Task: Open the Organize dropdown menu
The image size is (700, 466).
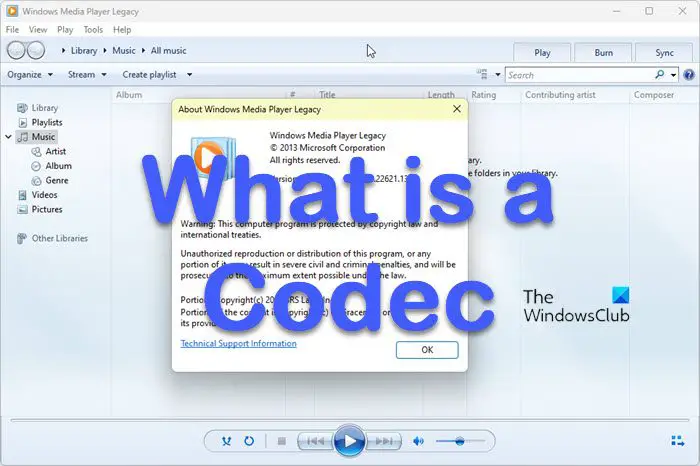Action: click(x=30, y=75)
